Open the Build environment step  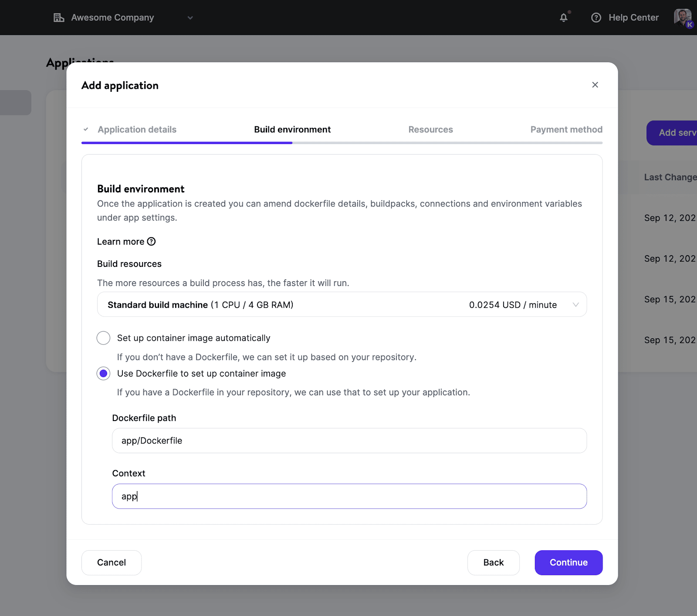click(292, 129)
